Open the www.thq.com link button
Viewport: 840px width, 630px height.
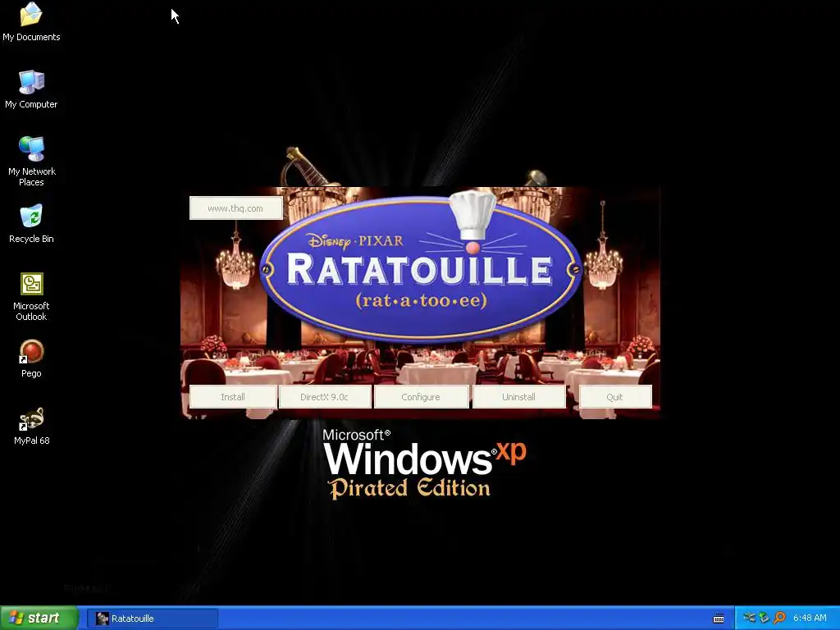(x=235, y=208)
